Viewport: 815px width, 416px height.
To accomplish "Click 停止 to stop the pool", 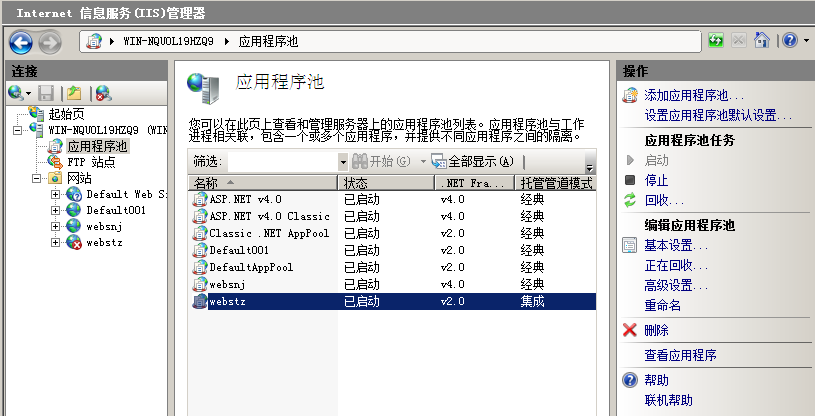I will (x=656, y=180).
